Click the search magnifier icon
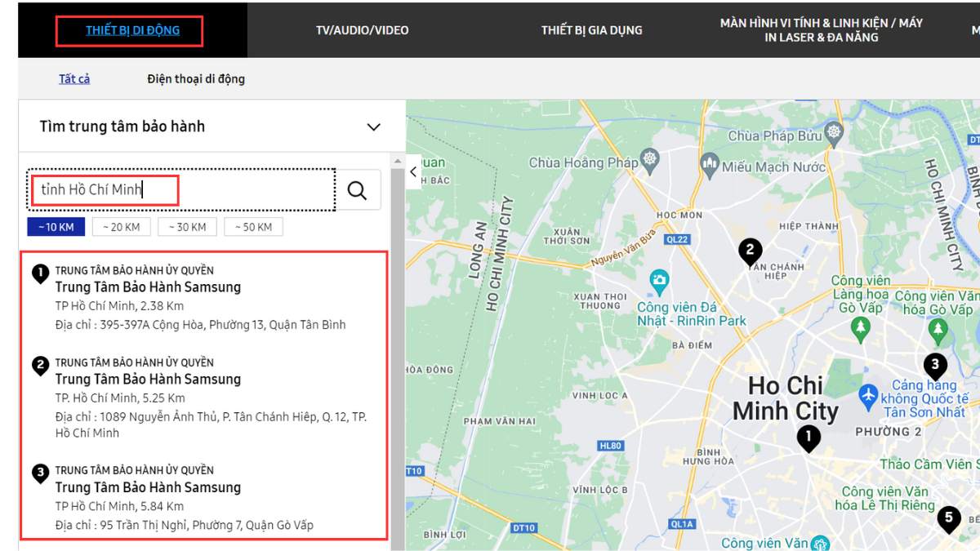Screen dimensions: 980x551 [x=357, y=190]
